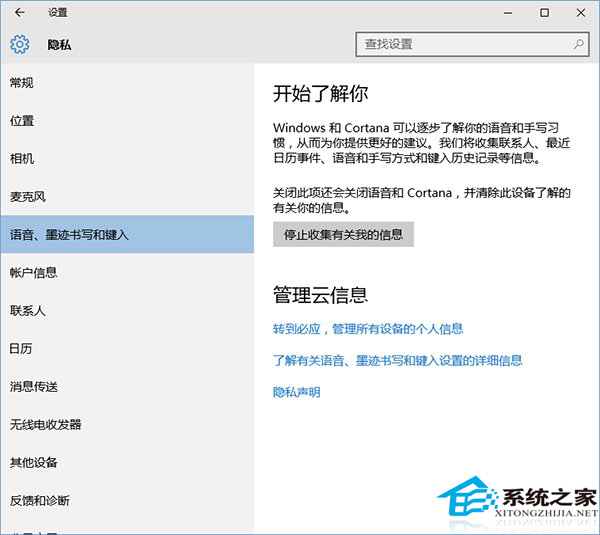Click the 开始了解你 heading
The width and height of the screenshot is (600, 535).
320,93
